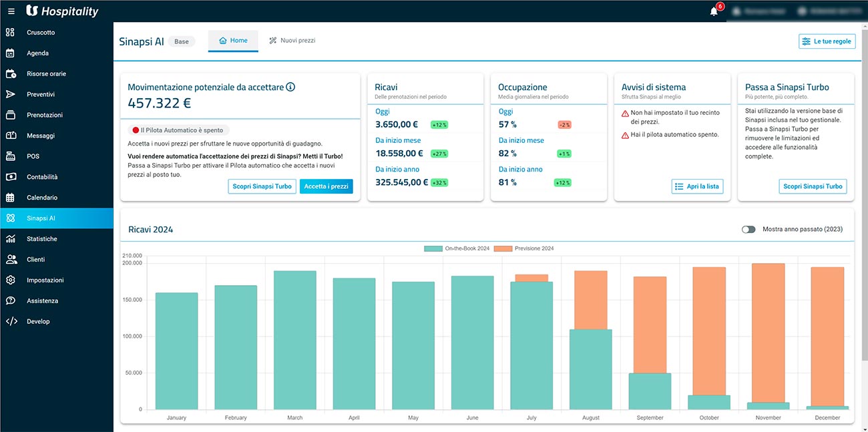Click the Ricavi Da inizio mese 18.558,00 €
Image resolution: width=868 pixels, height=432 pixels.
(399, 153)
